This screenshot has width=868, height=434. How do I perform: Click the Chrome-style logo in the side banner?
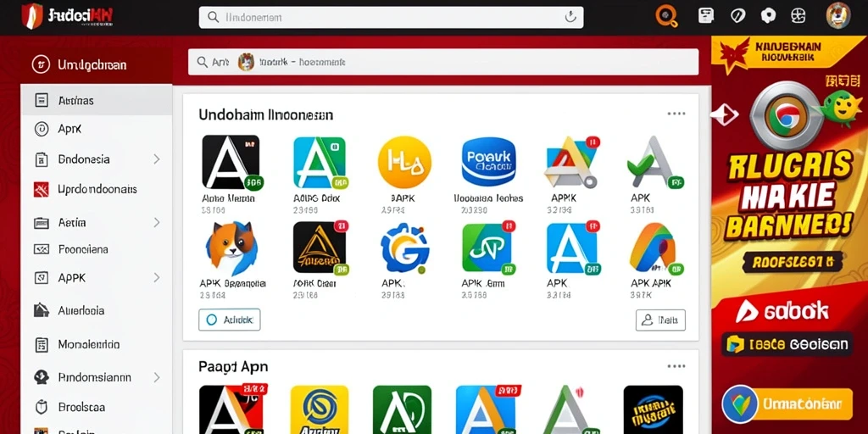click(787, 117)
